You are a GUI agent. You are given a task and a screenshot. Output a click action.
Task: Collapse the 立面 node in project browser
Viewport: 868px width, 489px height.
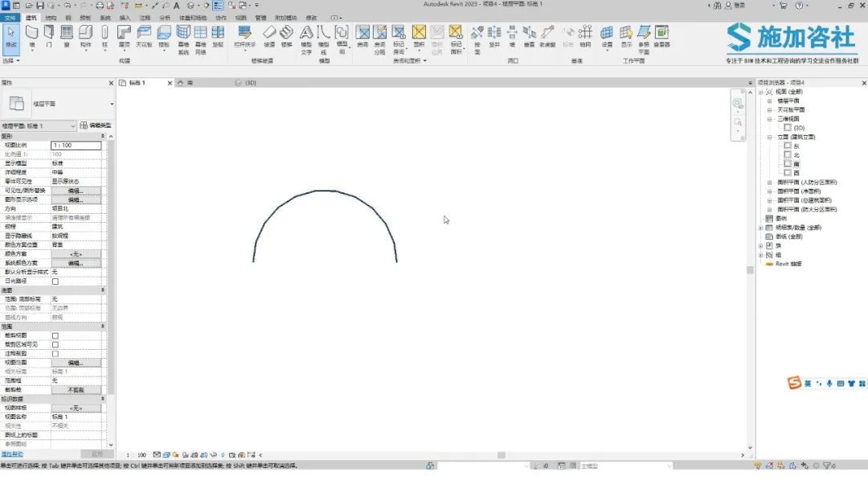[x=769, y=137]
